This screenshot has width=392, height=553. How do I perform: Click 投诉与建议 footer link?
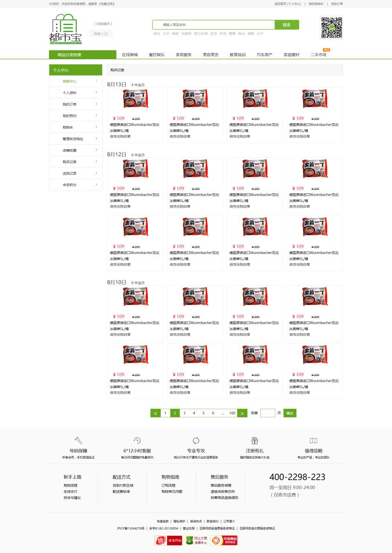[72, 497]
